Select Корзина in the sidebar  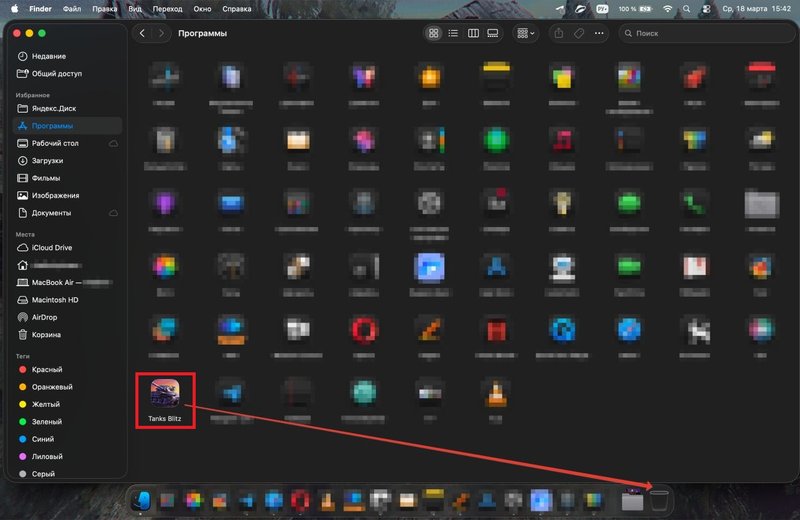(x=46, y=335)
